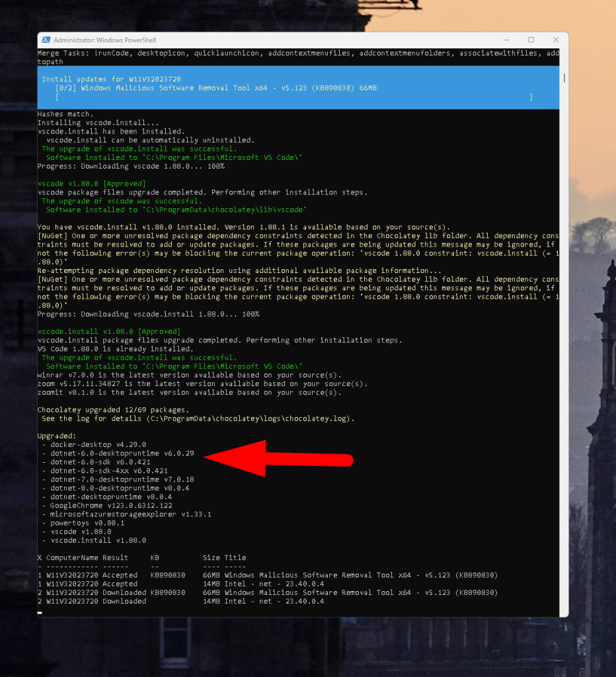Click the chocolatey.log path line

(198, 418)
